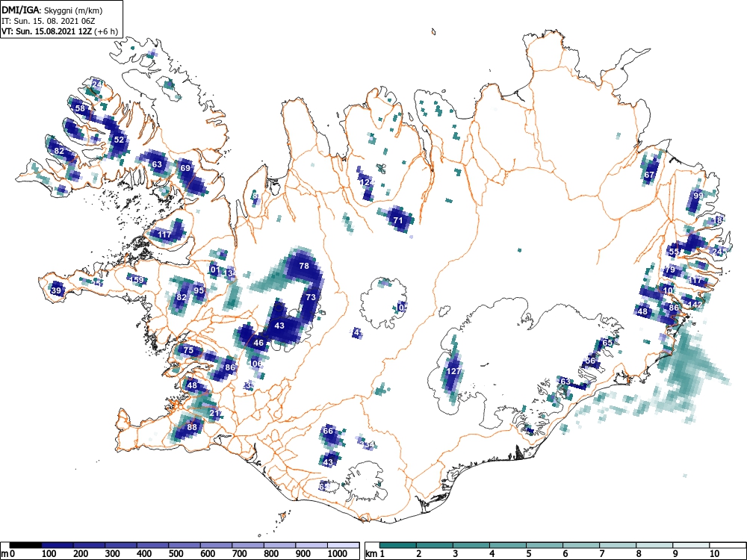This screenshot has width=747, height=560.
Task: Click the '75' visibility label
Action: [189, 350]
